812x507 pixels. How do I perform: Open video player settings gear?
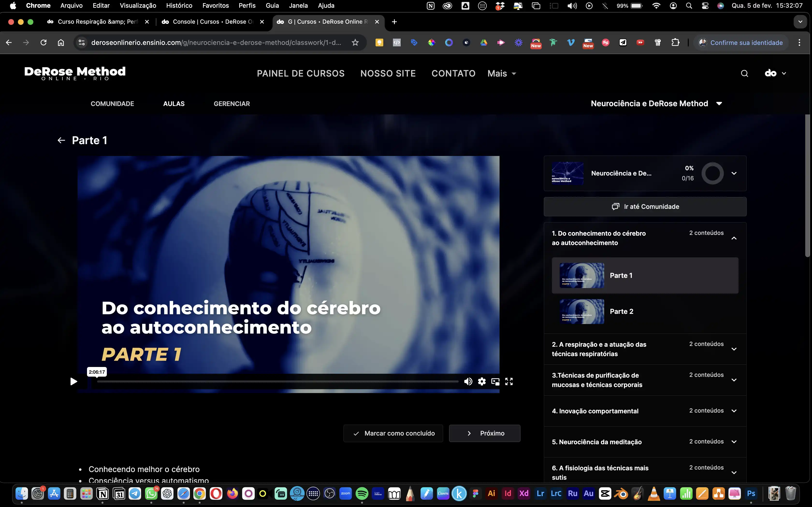pos(482,381)
